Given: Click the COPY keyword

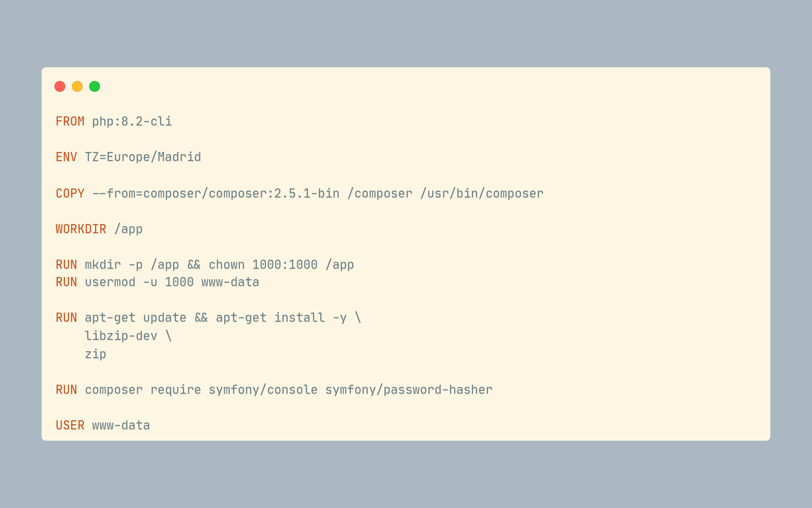Looking at the screenshot, I should [x=70, y=194].
